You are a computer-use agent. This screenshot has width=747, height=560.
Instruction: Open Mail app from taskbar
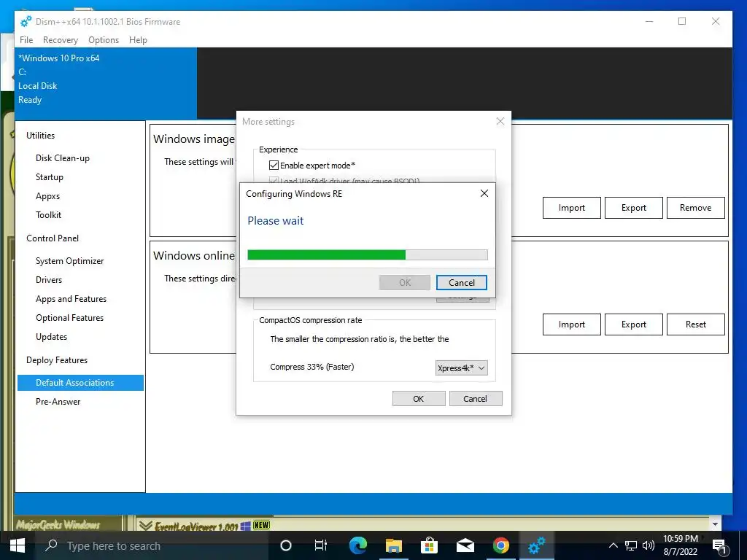[465, 545]
